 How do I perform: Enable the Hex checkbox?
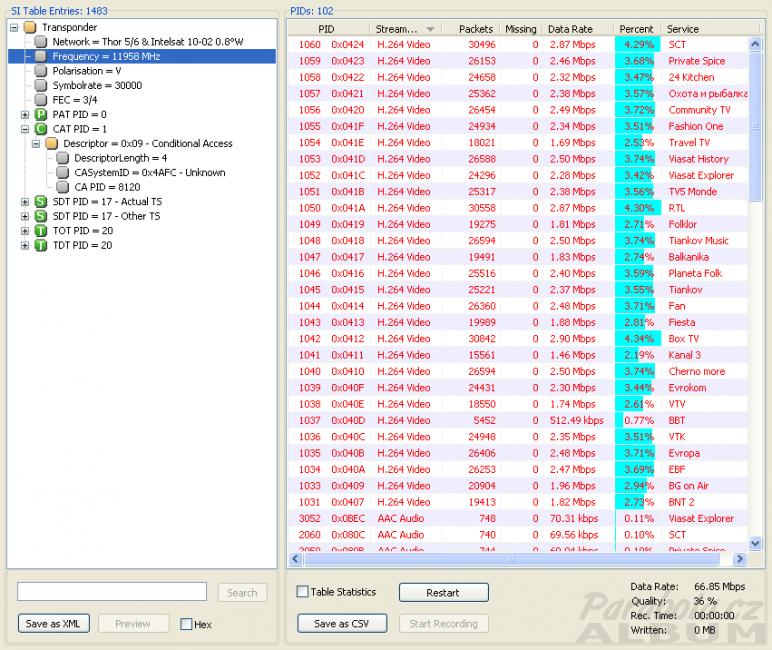(186, 624)
